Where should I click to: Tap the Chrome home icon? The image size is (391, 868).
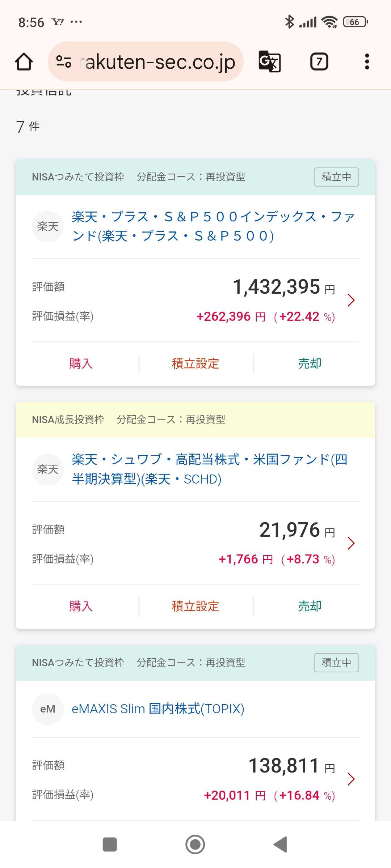coord(24,61)
